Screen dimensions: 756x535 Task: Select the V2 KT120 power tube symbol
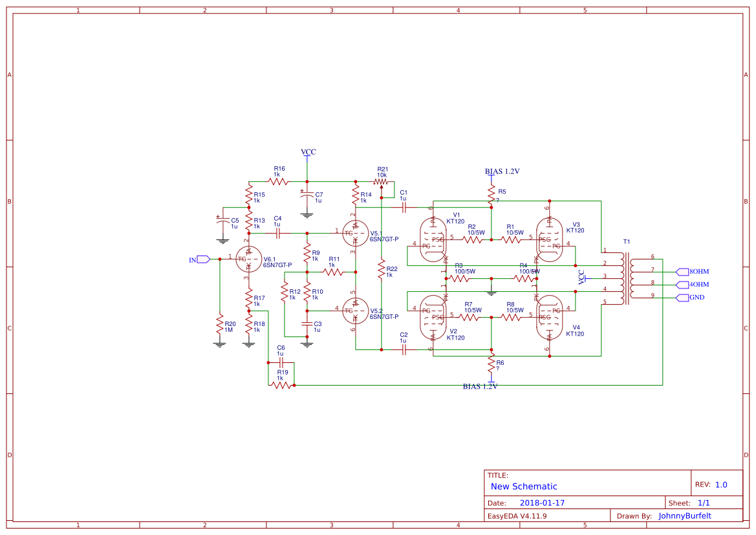point(433,318)
